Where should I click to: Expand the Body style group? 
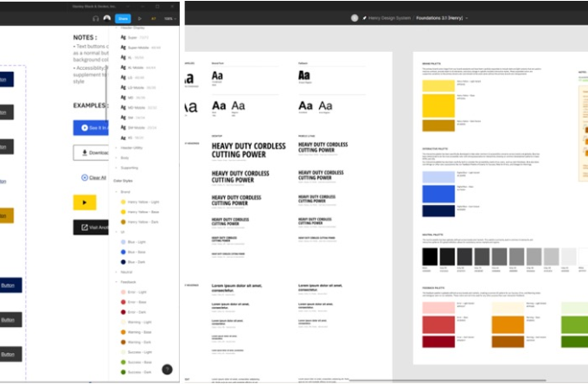[125, 158]
